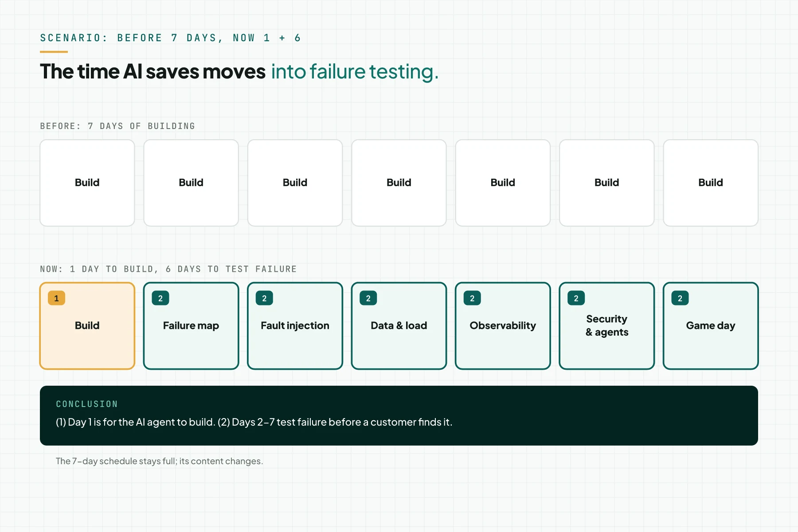Image resolution: width=798 pixels, height=532 pixels.
Task: Select the Fault injection card
Action: pyautogui.click(x=295, y=326)
